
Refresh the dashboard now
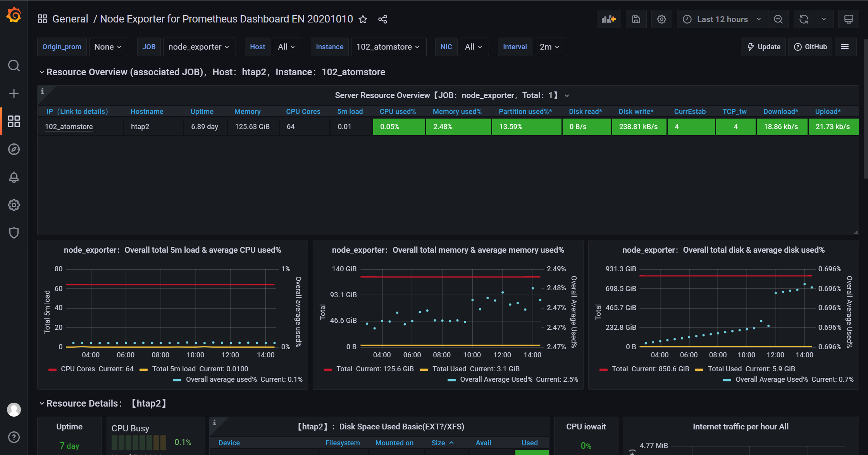click(804, 19)
